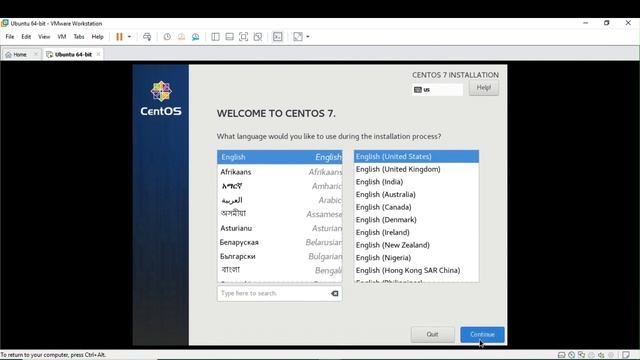Send Ctrl+Alt+Del to the virtual machine
This screenshot has width=640, height=360.
(x=147, y=37)
